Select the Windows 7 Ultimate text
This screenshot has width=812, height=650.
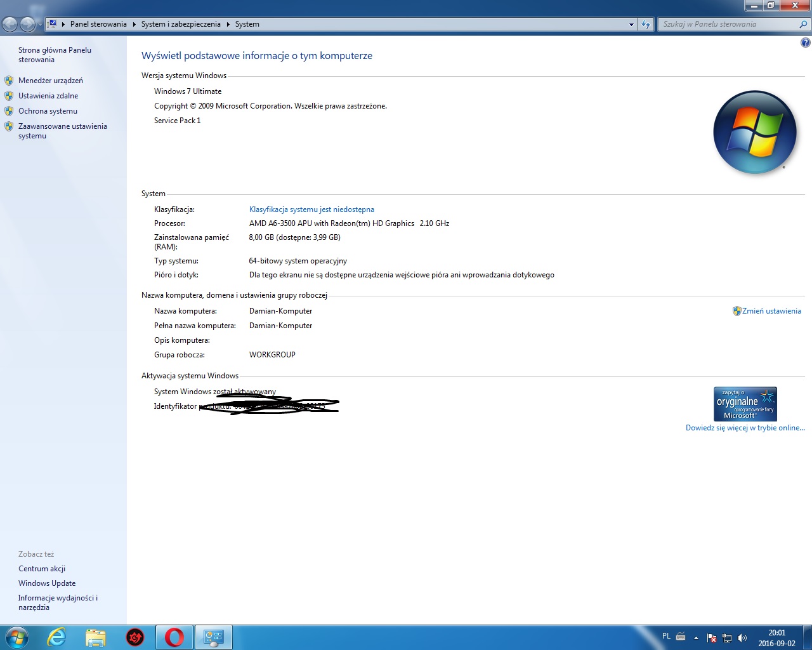[188, 91]
